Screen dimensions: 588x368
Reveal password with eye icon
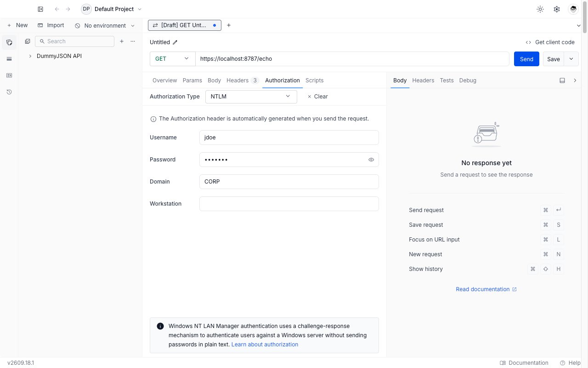(x=371, y=160)
